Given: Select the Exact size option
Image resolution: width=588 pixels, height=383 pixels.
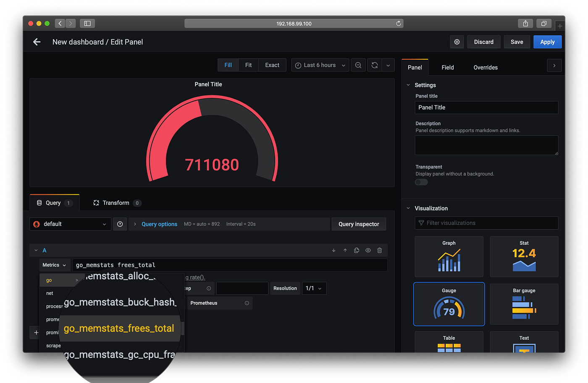Looking at the screenshot, I should (x=272, y=65).
